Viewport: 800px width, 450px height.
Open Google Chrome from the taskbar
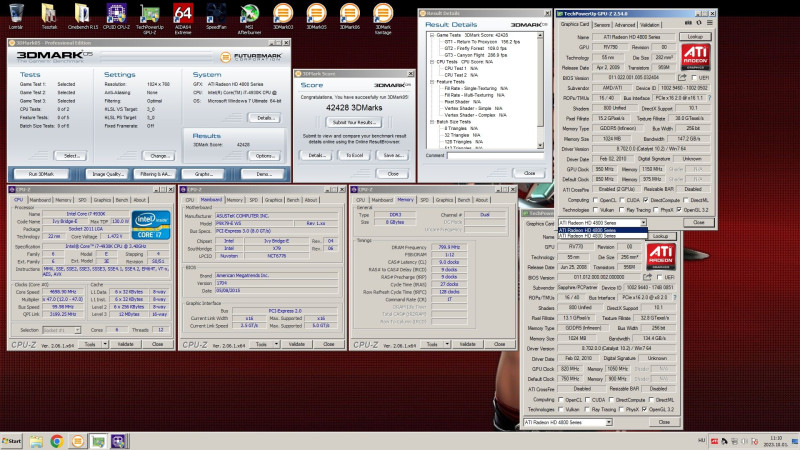[57, 441]
